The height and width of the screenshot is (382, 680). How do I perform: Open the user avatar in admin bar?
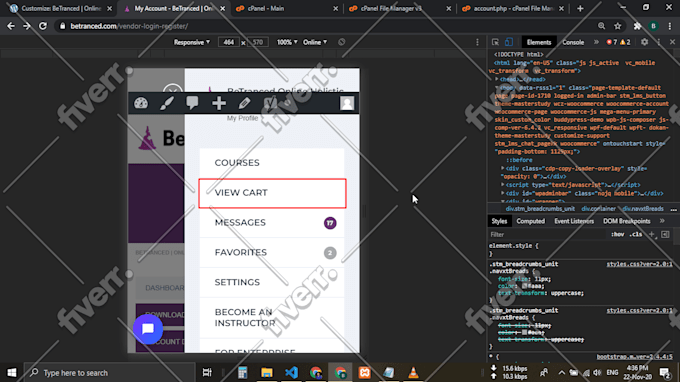[x=347, y=103]
